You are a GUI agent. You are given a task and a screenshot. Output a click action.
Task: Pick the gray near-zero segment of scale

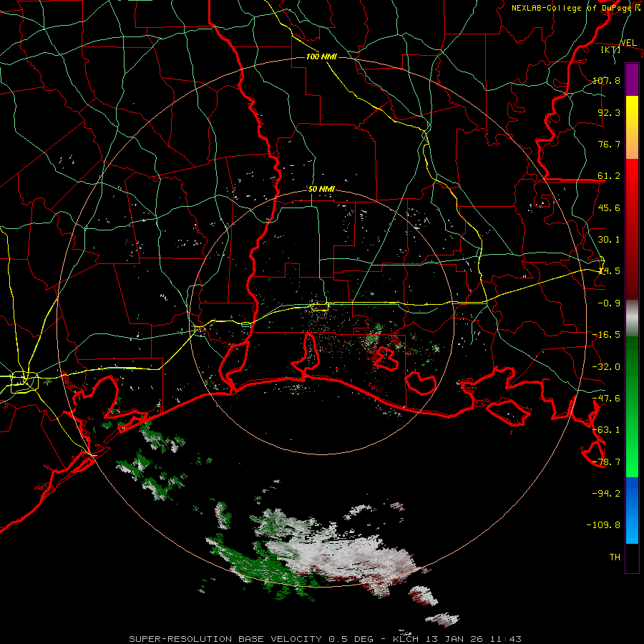click(632, 318)
